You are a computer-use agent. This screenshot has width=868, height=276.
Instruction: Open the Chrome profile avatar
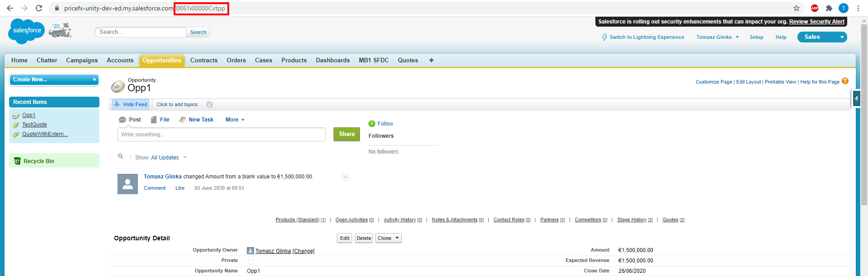tap(844, 8)
